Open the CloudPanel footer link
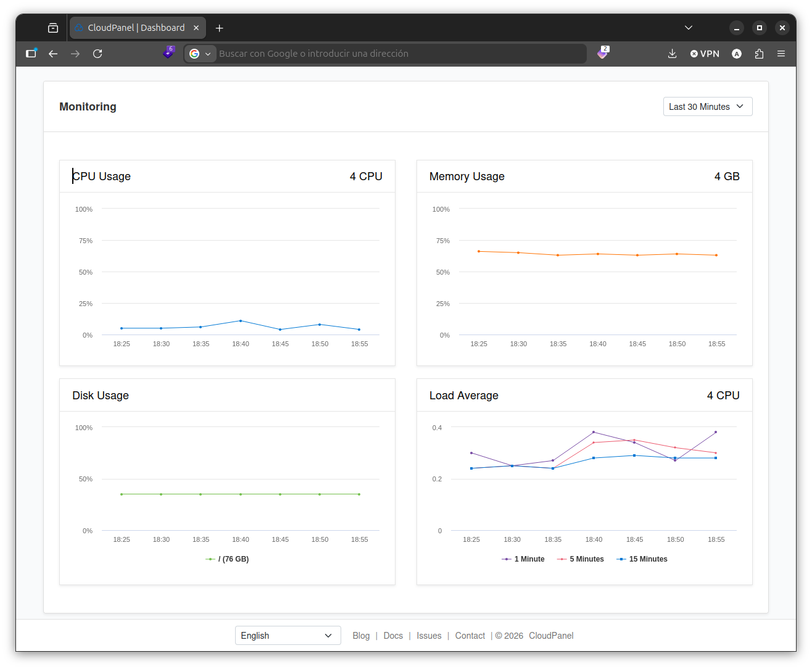Screen dimensions: 812x669 pyautogui.click(x=551, y=636)
